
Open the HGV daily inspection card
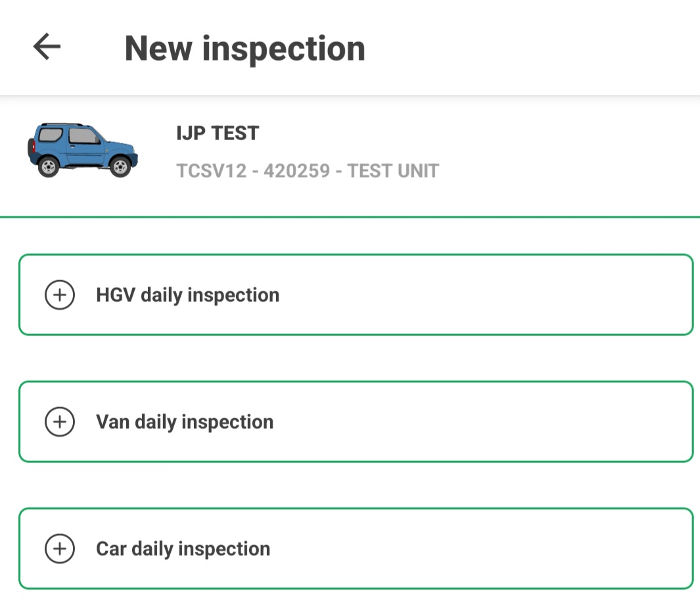coord(355,295)
